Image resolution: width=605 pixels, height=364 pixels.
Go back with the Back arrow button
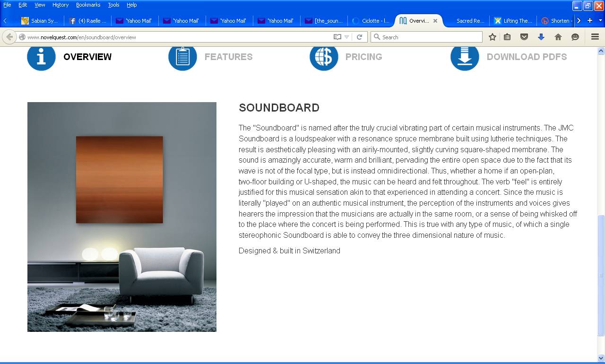click(9, 37)
